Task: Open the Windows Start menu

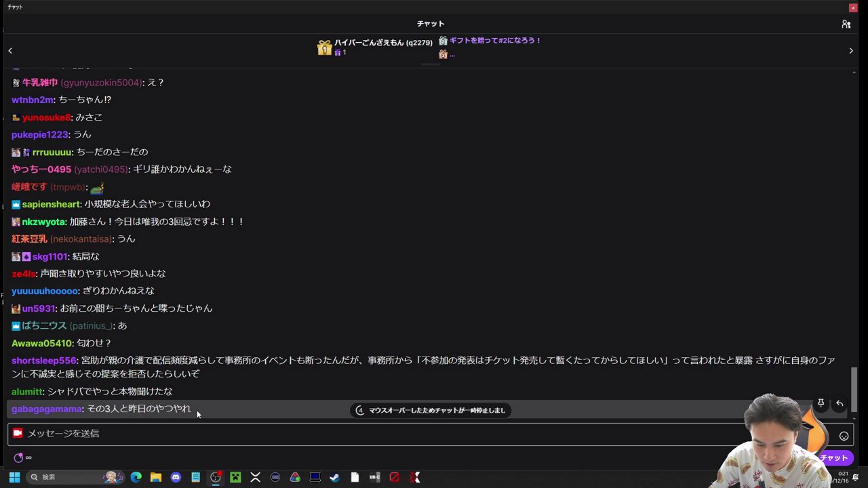Action: coord(14,477)
